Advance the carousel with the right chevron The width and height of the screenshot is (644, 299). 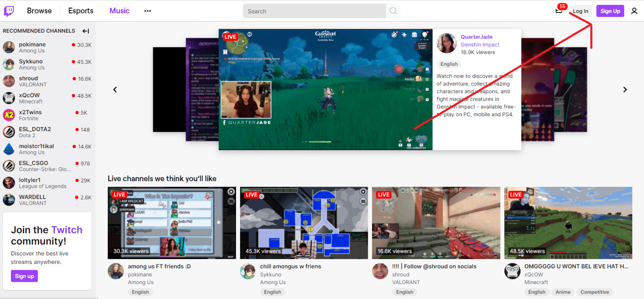[x=625, y=89]
